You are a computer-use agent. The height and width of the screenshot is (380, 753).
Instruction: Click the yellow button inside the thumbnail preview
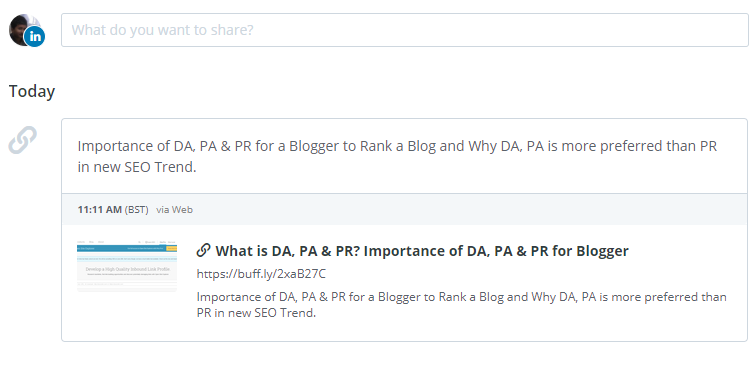click(171, 248)
